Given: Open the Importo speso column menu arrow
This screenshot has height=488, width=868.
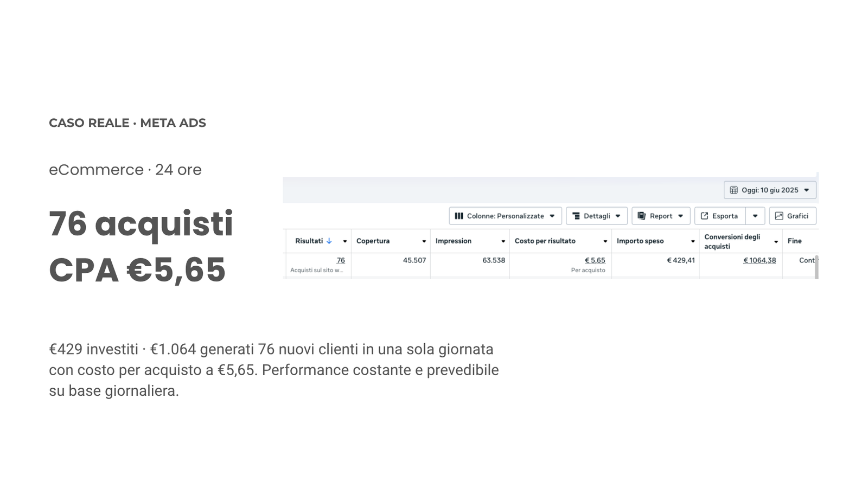Looking at the screenshot, I should point(693,241).
